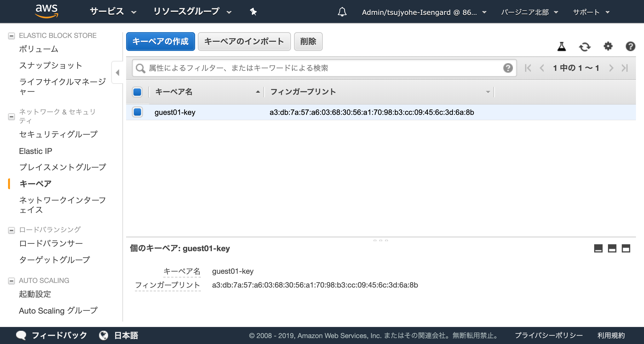Go to next page of results
The height and width of the screenshot is (344, 644).
(x=611, y=68)
